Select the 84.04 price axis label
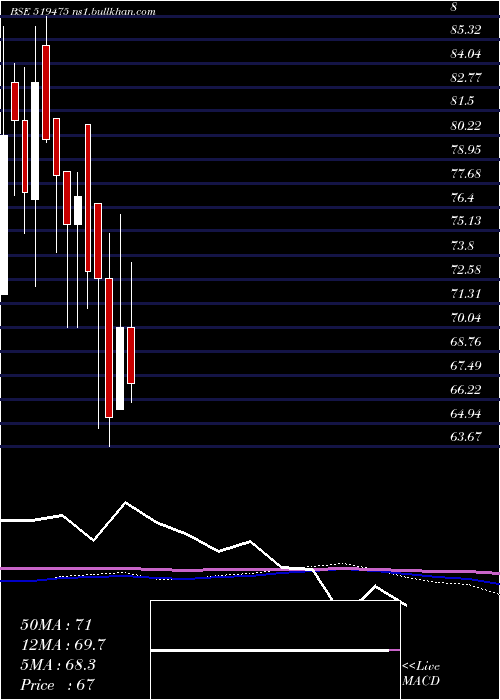500x700 pixels. pyautogui.click(x=466, y=54)
